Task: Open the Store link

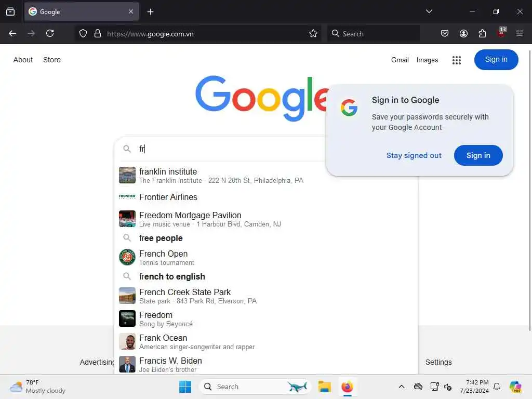Action: 52,60
